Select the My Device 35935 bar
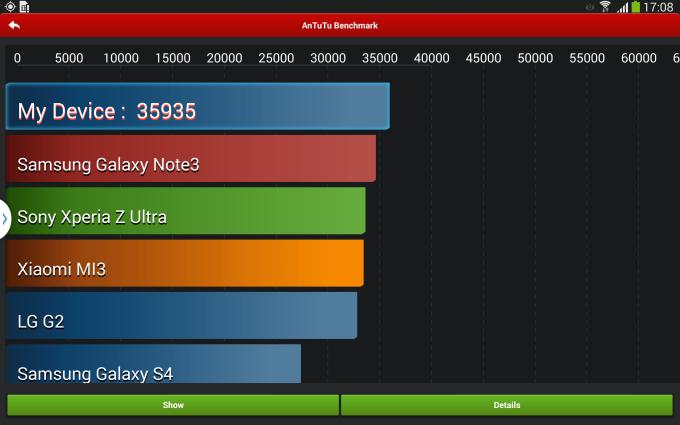The image size is (680, 425). point(198,106)
